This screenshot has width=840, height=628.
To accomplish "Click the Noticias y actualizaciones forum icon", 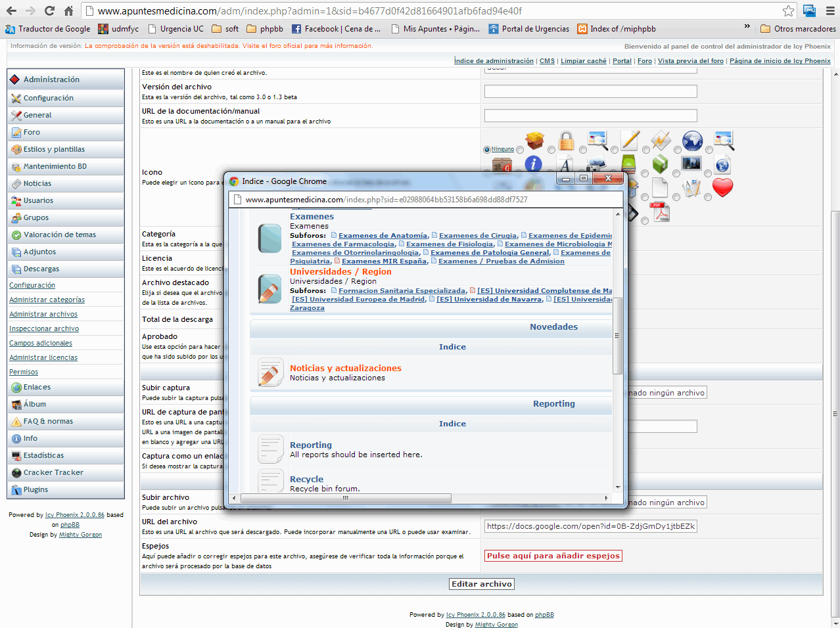I will pos(270,372).
